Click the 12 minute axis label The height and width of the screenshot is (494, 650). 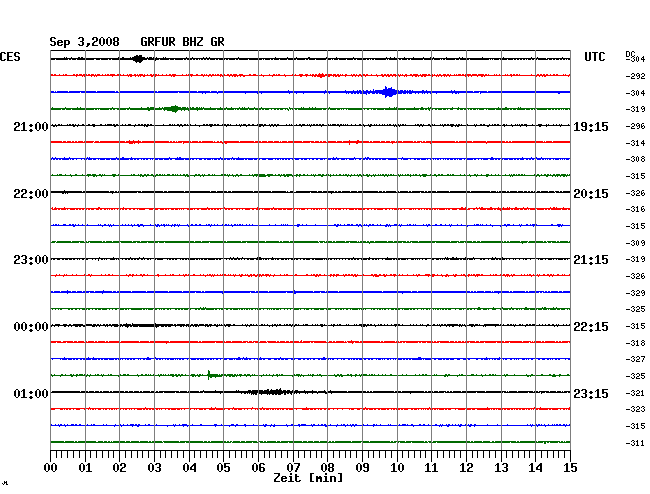point(466,468)
